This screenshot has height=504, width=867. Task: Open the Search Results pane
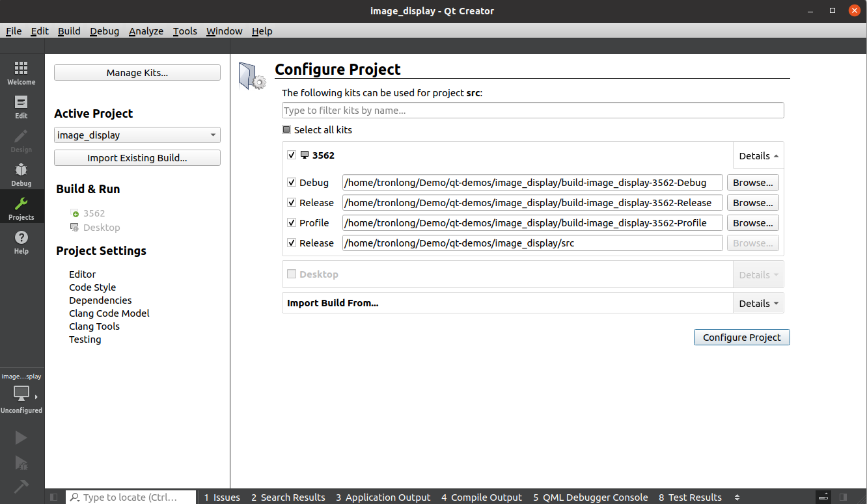tap(288, 497)
